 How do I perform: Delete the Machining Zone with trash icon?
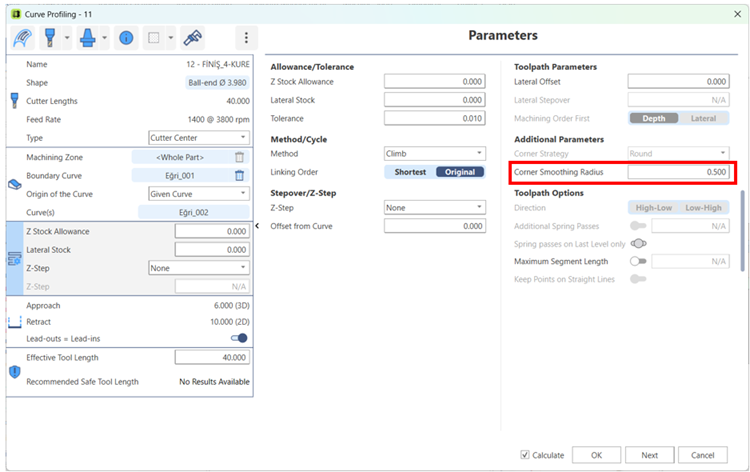(240, 157)
